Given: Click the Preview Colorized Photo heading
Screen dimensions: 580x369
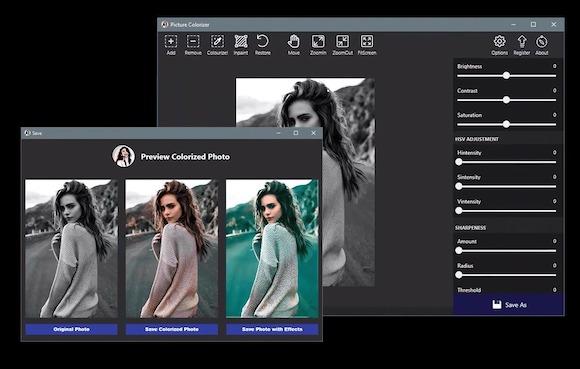Looking at the screenshot, I should click(x=185, y=157).
